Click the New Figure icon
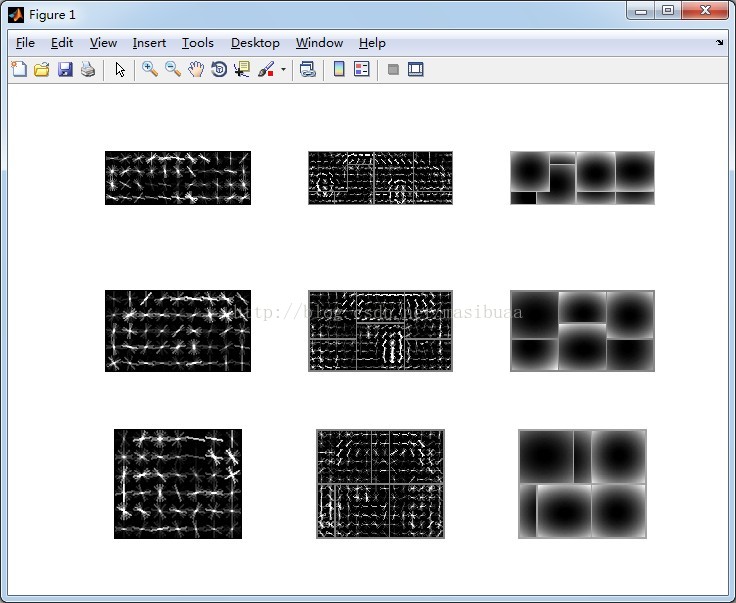Image resolution: width=736 pixels, height=603 pixels. tap(19, 69)
